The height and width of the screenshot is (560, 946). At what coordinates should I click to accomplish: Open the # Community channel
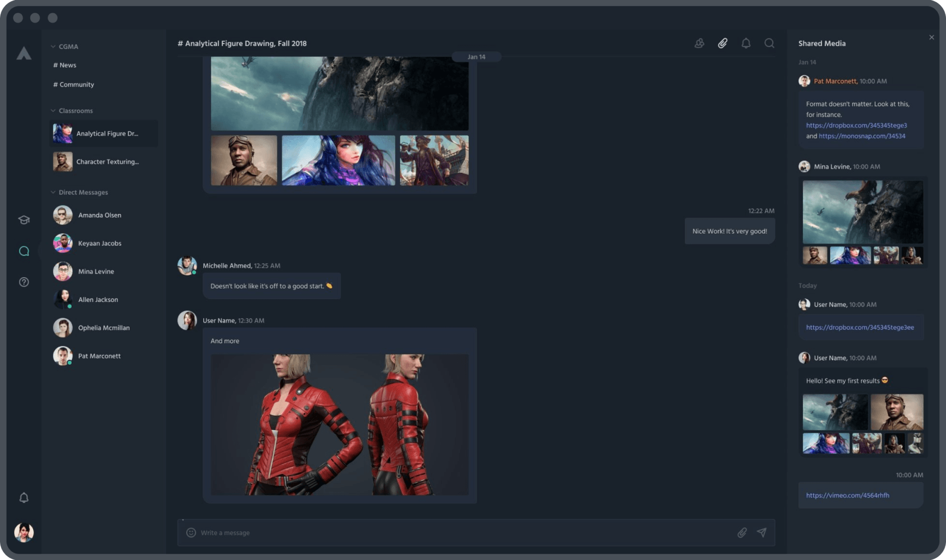click(x=74, y=84)
